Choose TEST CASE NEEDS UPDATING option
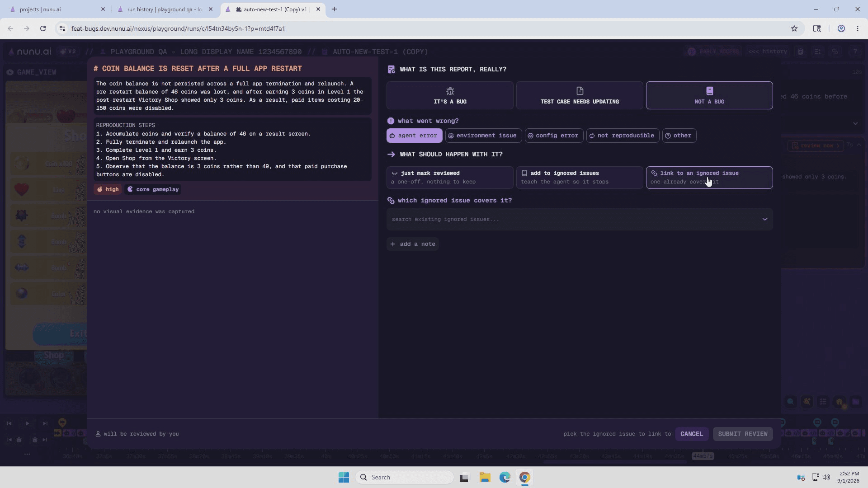 (580, 95)
